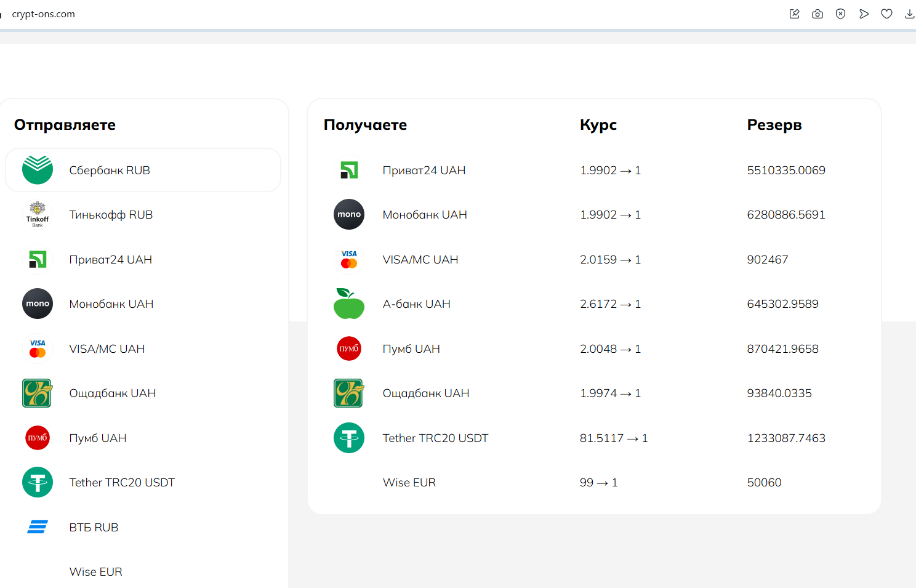This screenshot has height=588, width=916.
Task: Click rate 2.0048 → 1 for Пумб
Action: click(610, 348)
